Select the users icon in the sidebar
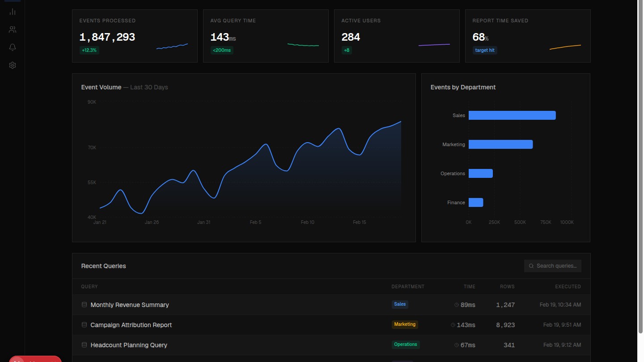Viewport: 644px width, 362px height. point(12,29)
